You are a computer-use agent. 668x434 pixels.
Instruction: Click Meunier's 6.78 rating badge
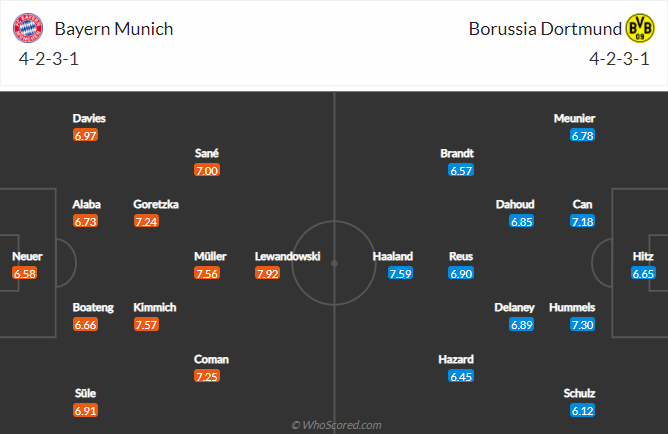(580, 134)
